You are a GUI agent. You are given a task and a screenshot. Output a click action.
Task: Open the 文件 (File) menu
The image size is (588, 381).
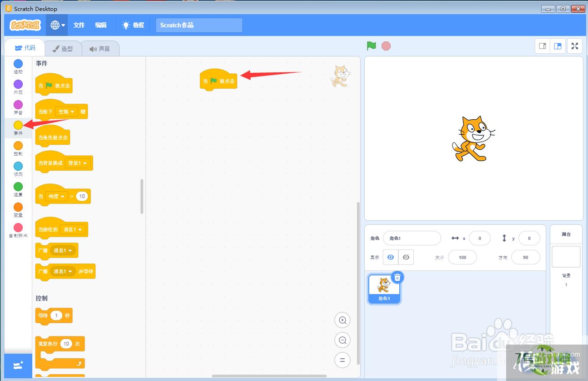pyautogui.click(x=79, y=25)
